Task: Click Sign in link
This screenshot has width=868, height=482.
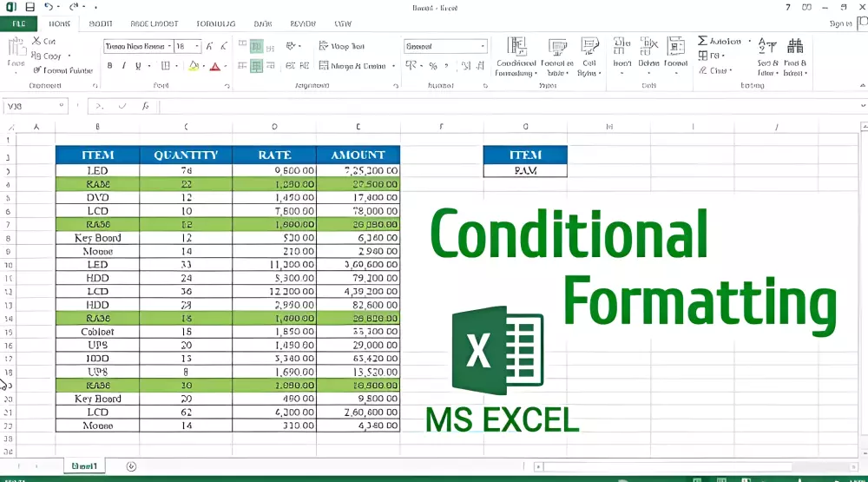Action: 840,23
